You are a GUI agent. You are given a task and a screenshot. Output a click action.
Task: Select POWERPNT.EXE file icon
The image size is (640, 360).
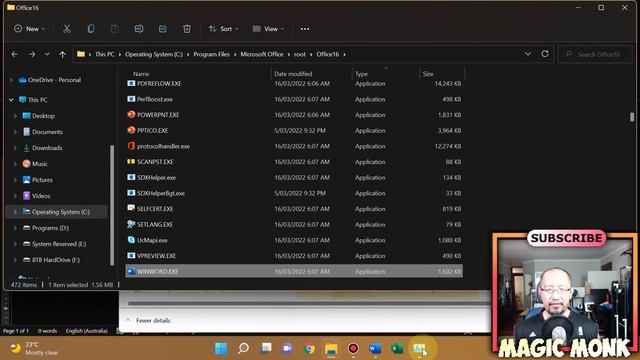point(131,115)
